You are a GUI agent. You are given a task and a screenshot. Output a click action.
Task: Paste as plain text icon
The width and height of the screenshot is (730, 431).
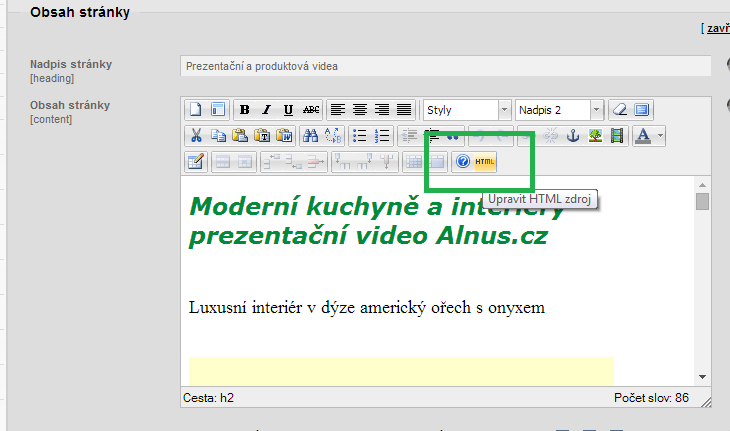click(x=262, y=136)
